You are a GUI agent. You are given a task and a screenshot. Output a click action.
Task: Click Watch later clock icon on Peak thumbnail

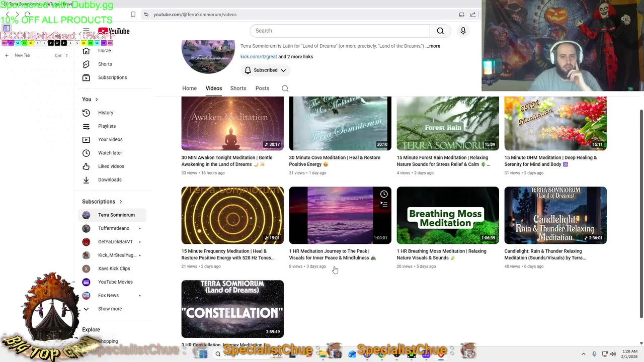pyautogui.click(x=384, y=194)
